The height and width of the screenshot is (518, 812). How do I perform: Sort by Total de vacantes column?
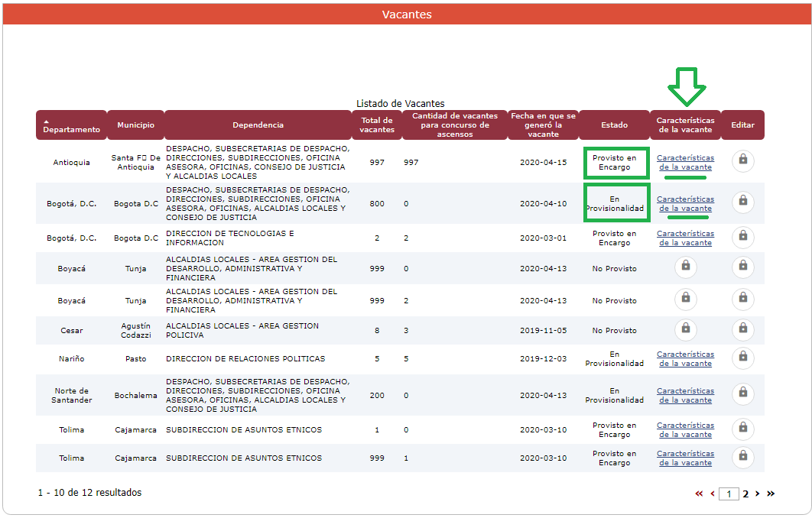tap(377, 125)
